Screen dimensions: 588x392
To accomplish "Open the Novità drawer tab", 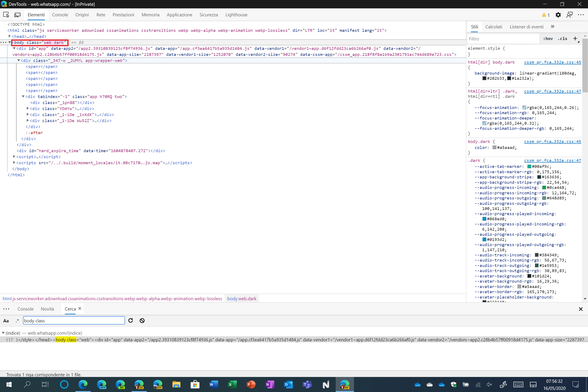I will click(47, 309).
